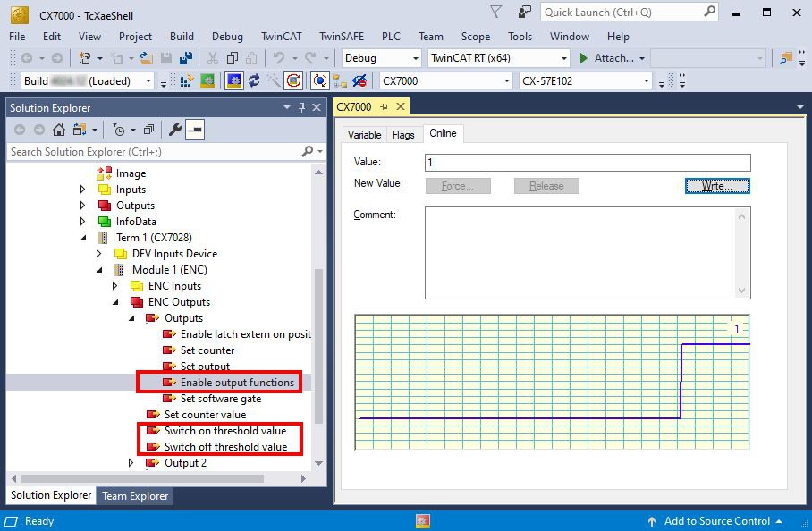
Task: Click the Restart TwinCAT Run Mode icon
Action: pos(207,80)
